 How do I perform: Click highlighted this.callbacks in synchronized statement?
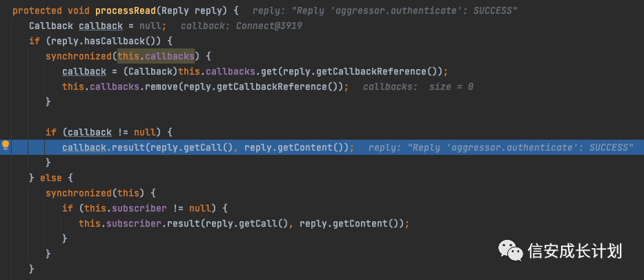click(x=156, y=56)
